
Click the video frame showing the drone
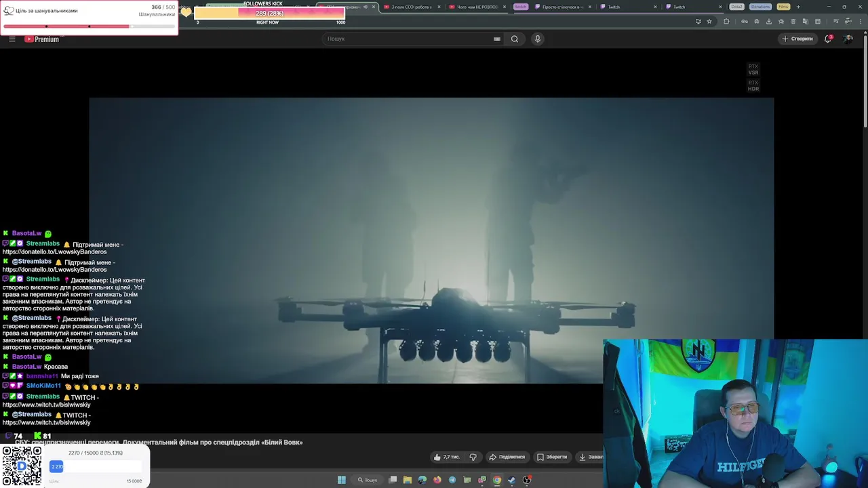click(431, 241)
